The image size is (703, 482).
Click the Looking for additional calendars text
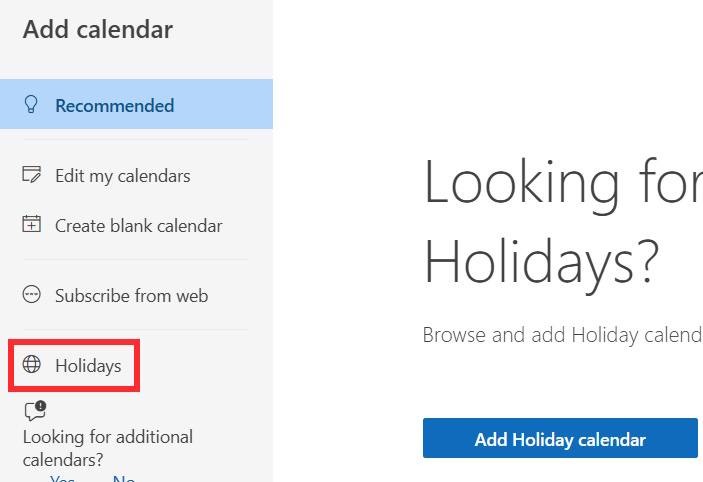108,437
